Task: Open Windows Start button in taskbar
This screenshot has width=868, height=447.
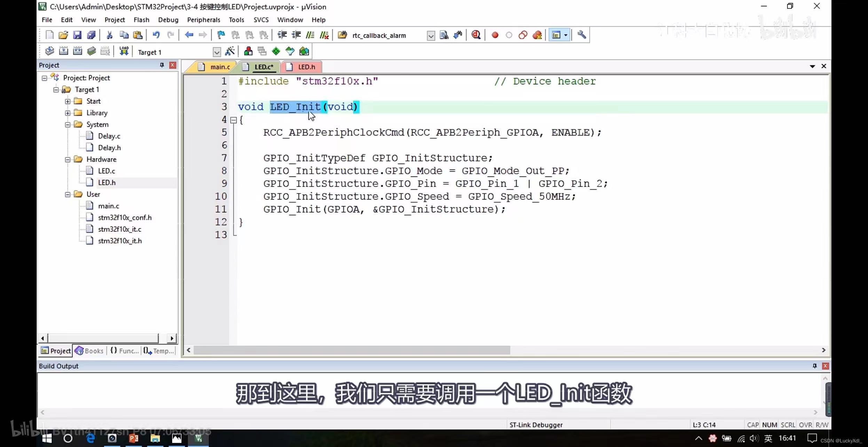Action: pos(47,438)
